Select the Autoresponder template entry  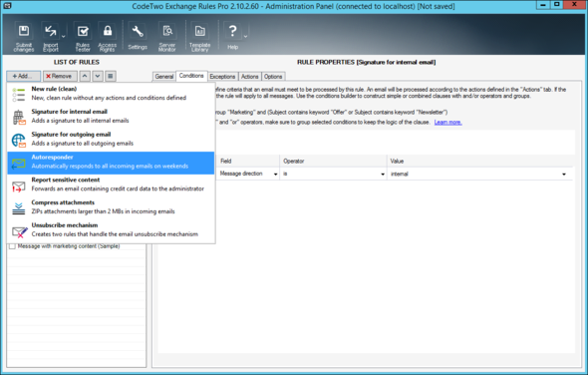pyautogui.click(x=111, y=163)
